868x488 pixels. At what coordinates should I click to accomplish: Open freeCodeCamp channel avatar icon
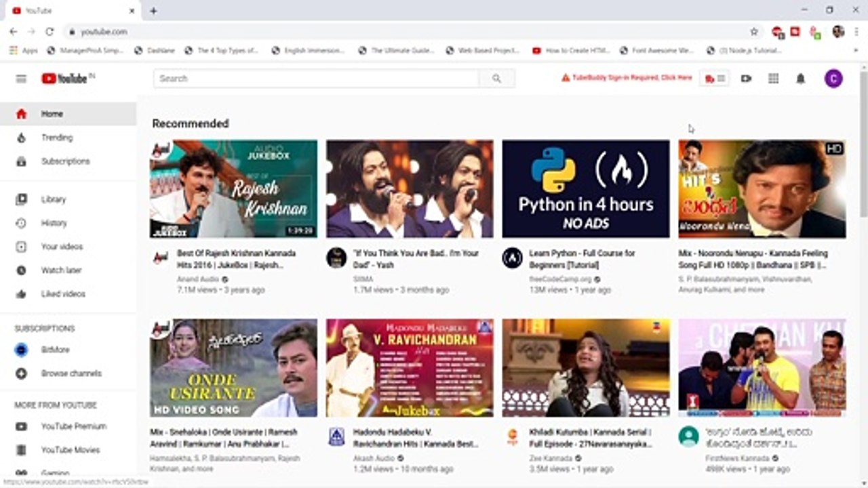click(512, 258)
